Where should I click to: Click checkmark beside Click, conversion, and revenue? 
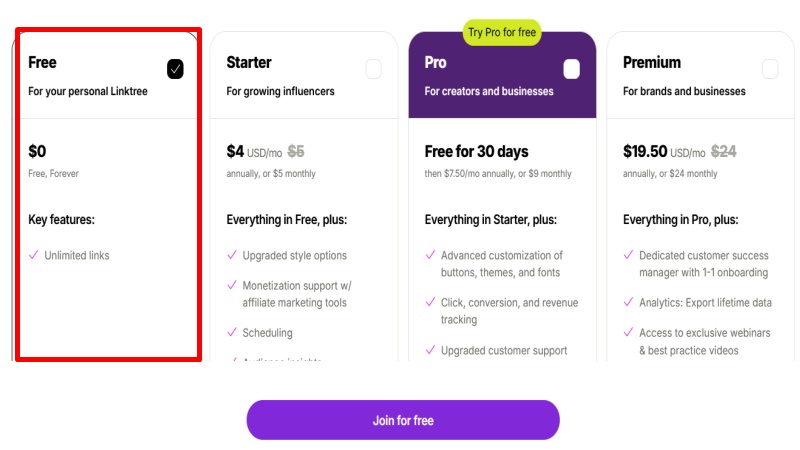pyautogui.click(x=430, y=303)
